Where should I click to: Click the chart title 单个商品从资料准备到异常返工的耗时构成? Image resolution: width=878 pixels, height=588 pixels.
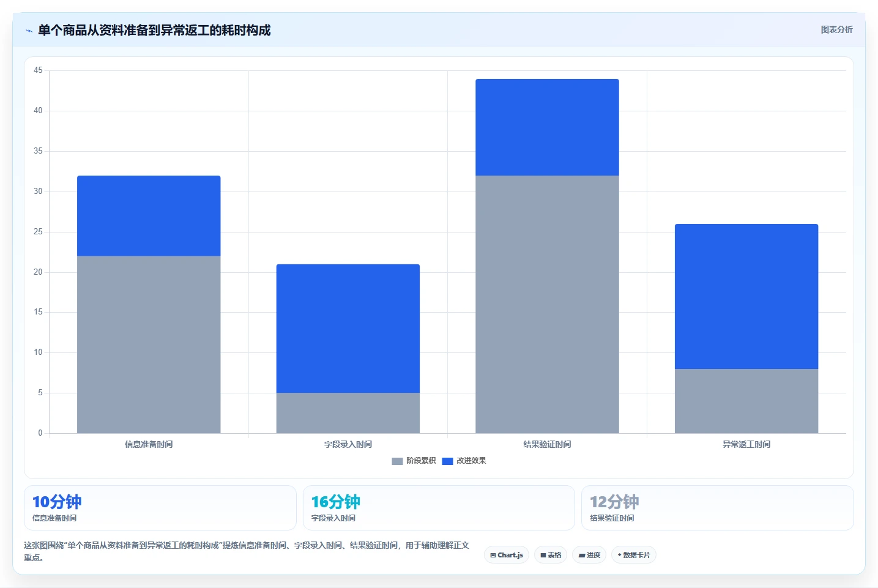[154, 30]
